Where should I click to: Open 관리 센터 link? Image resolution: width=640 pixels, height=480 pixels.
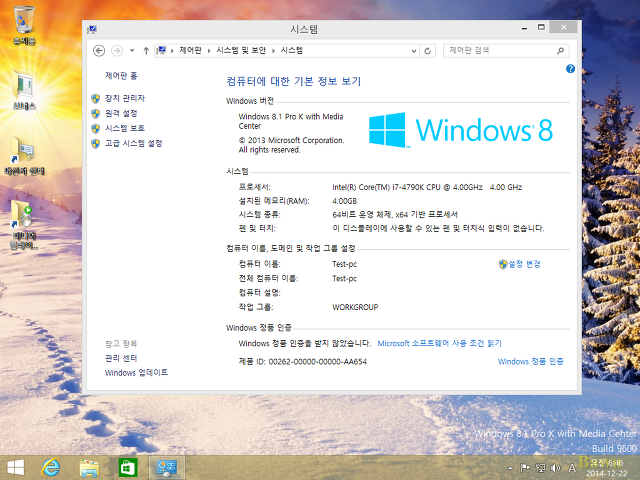[121, 358]
